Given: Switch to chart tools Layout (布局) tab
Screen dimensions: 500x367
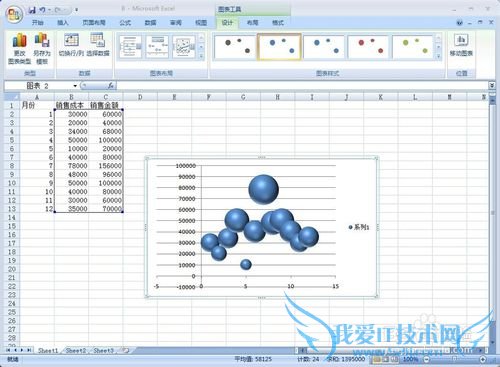Looking at the screenshot, I should (253, 23).
